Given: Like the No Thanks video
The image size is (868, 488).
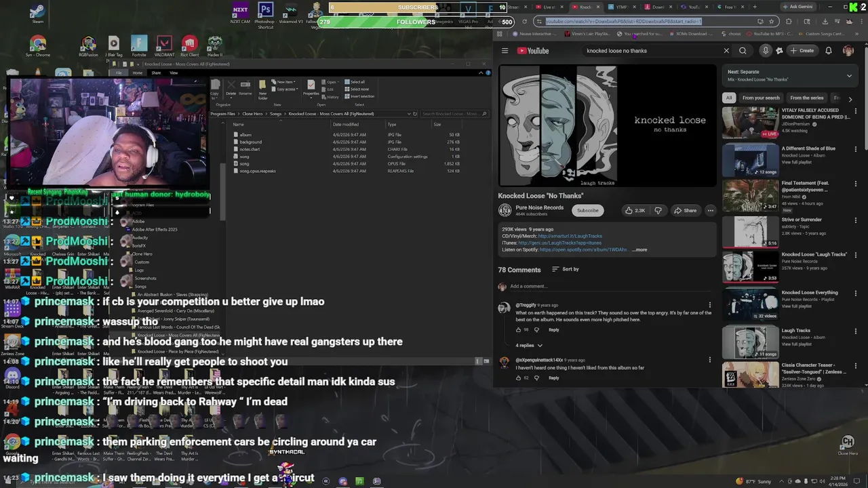Looking at the screenshot, I should pos(635,211).
